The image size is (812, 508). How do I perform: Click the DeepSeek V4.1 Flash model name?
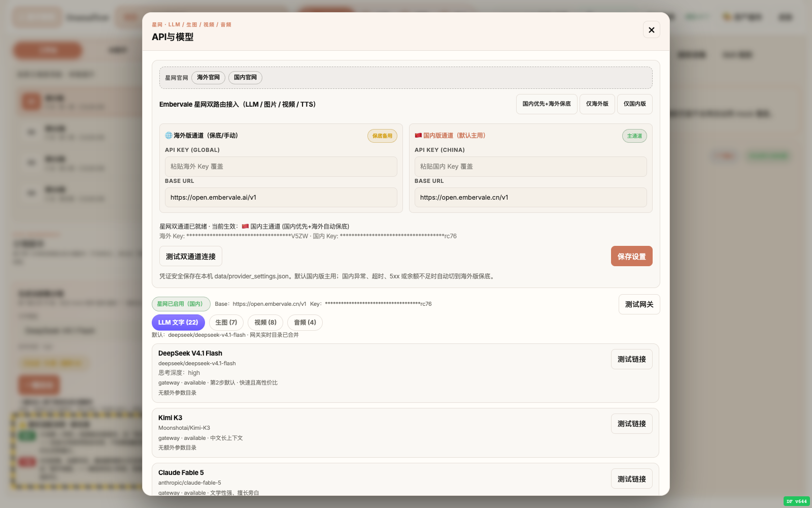click(190, 353)
